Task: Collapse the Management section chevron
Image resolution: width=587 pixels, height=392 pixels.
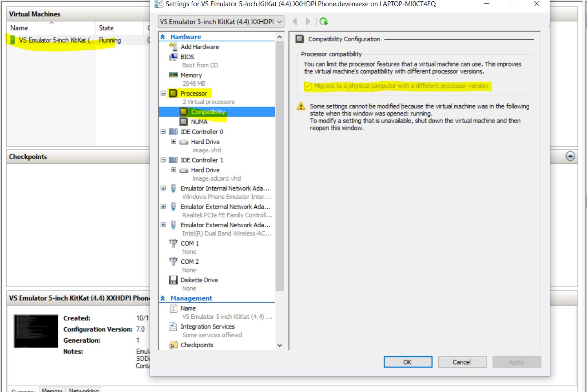Action: [163, 298]
